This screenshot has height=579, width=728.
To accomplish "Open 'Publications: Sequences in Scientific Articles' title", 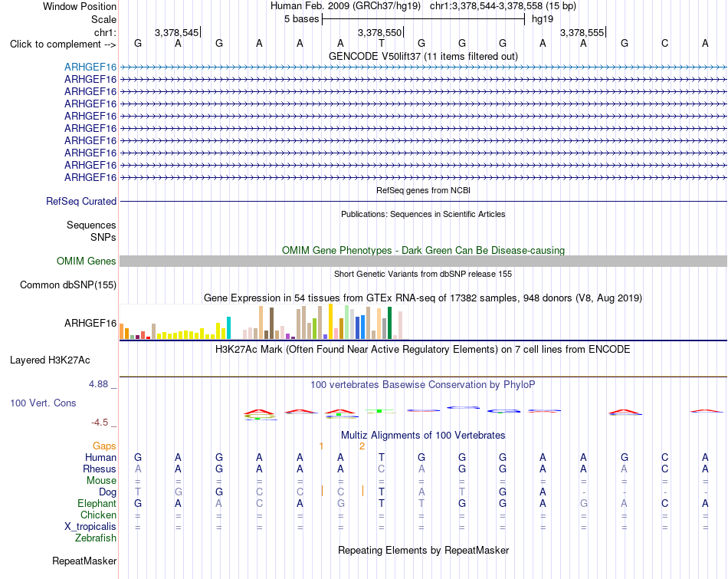I will 423,214.
